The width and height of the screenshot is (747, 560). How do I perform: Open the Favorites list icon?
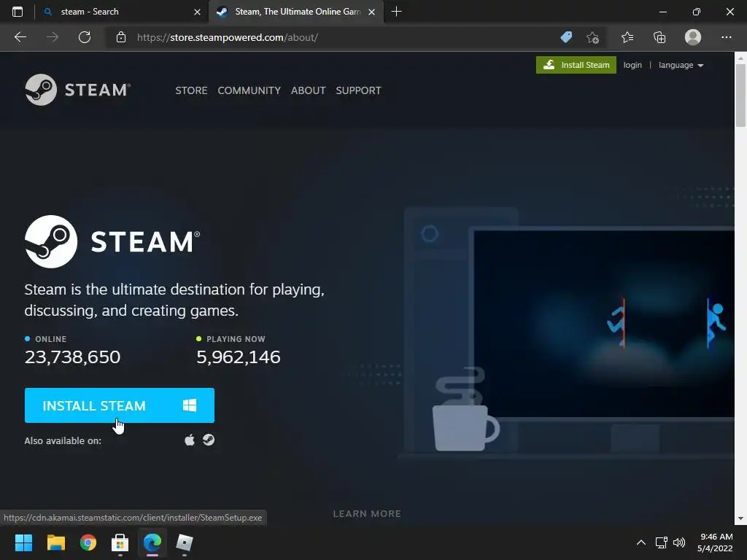pyautogui.click(x=627, y=37)
